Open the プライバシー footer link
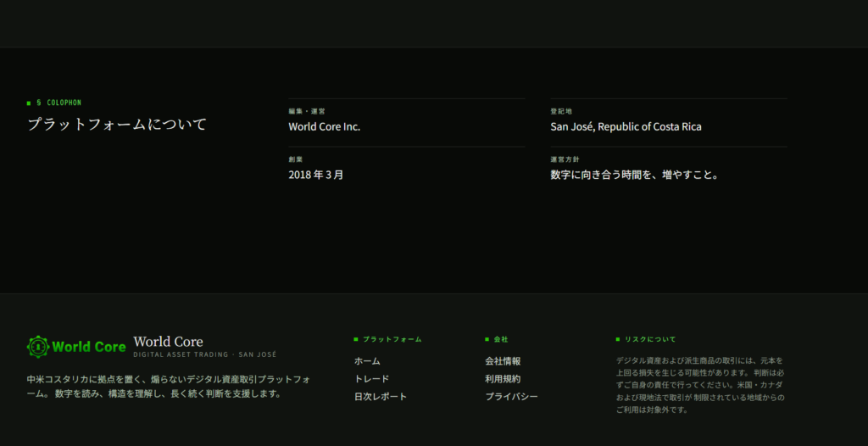 click(x=511, y=397)
